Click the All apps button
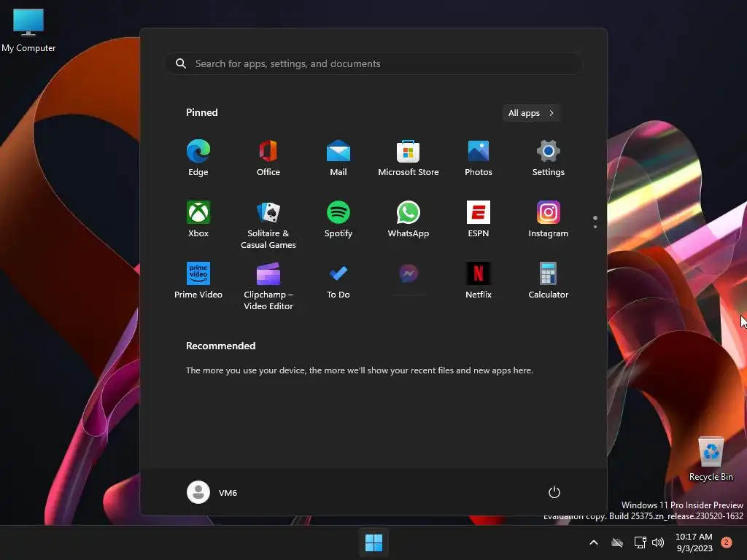Screen dimensions: 747x560 tap(531, 113)
